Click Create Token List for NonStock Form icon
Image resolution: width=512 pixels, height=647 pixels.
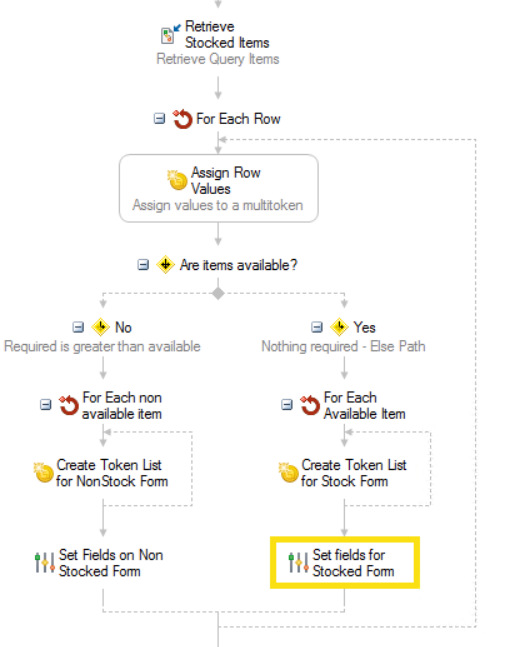tap(44, 472)
